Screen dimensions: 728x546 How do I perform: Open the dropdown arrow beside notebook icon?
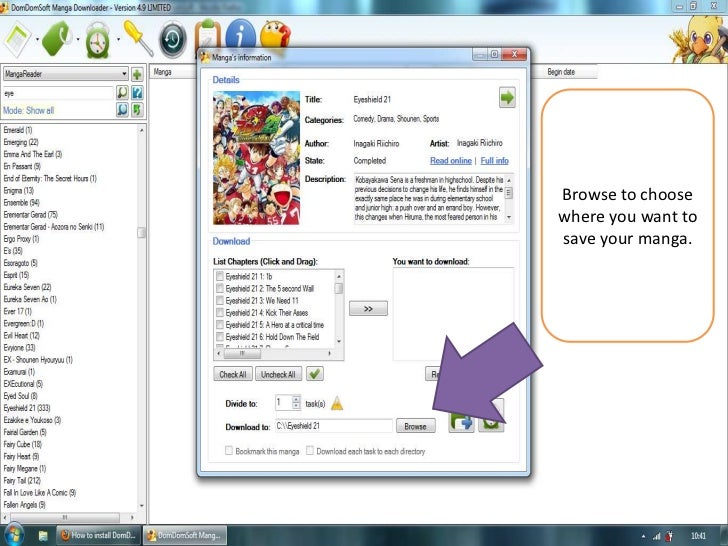point(37,40)
